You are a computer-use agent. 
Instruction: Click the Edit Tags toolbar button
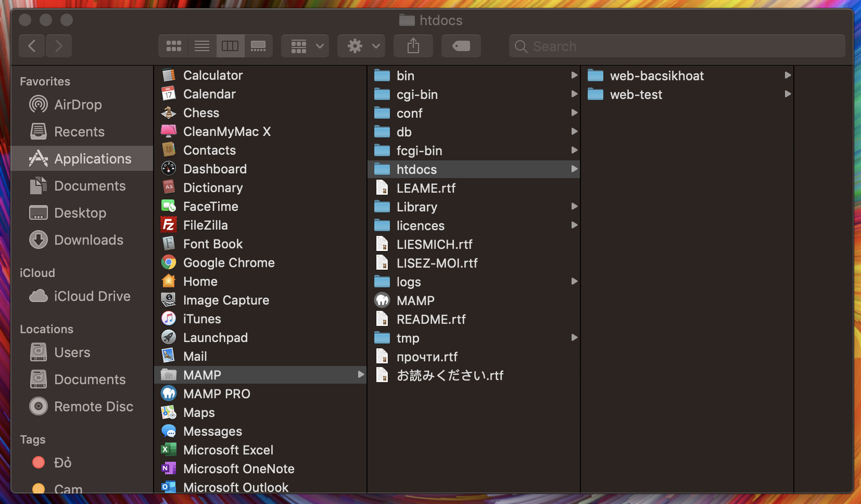click(x=461, y=46)
